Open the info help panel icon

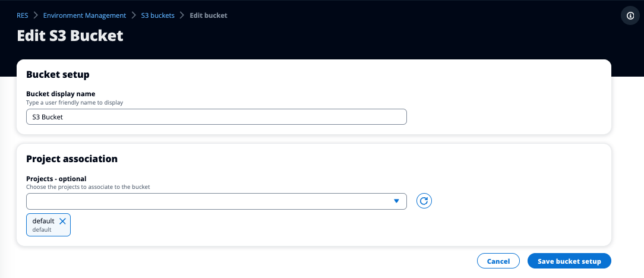[x=630, y=16]
